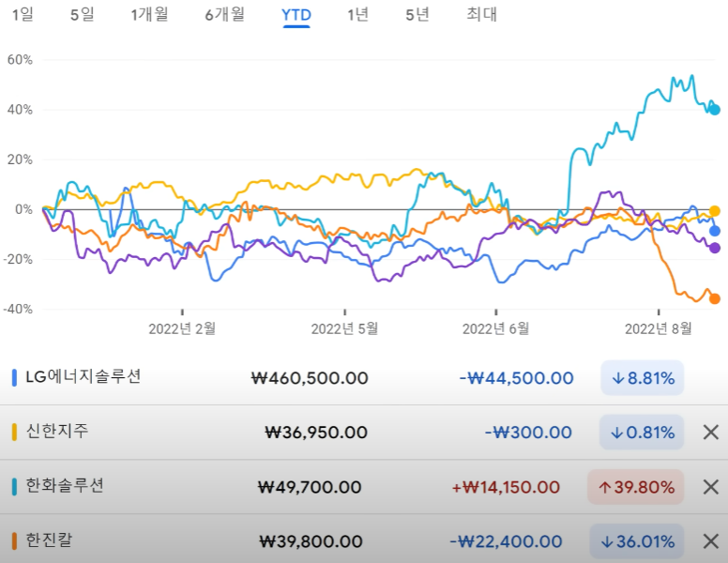The width and height of the screenshot is (728, 563).
Task: Click the purple endpoint dot on chart
Action: tap(715, 248)
